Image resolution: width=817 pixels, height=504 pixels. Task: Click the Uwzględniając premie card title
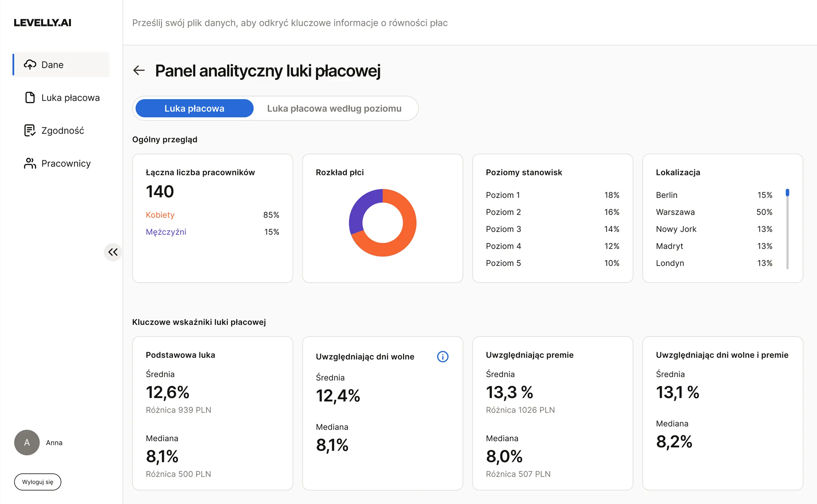point(529,355)
